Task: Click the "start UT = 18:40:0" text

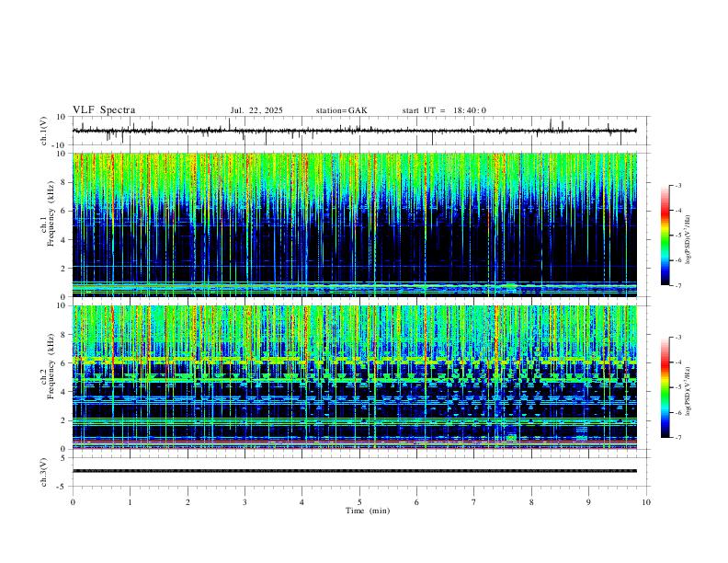Action: [x=444, y=110]
